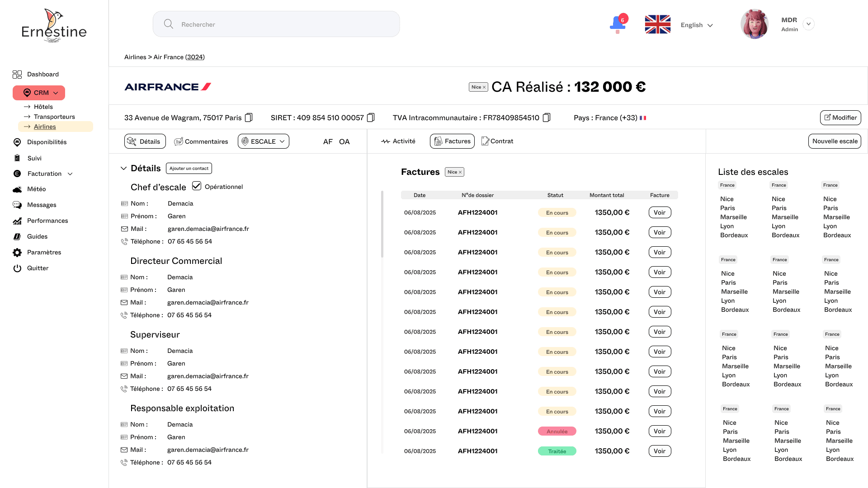Click the Rechercher search field
The image size is (868, 488).
coord(276,24)
